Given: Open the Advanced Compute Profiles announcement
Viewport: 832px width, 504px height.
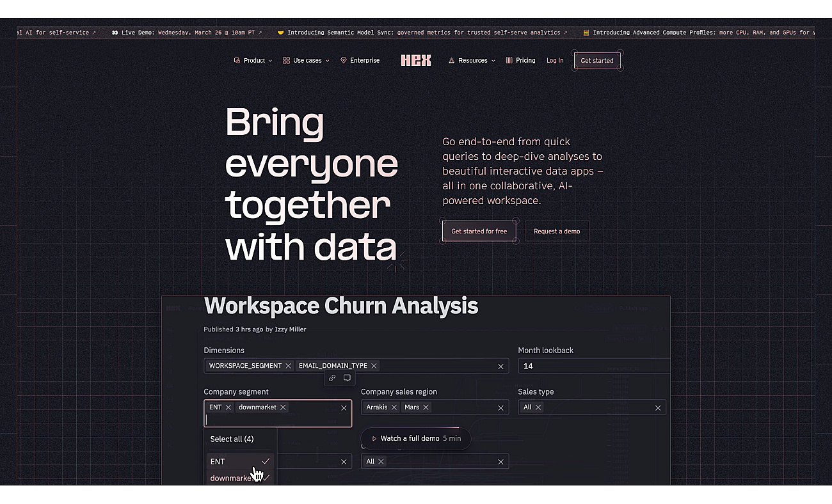Looking at the screenshot, I should coord(698,32).
